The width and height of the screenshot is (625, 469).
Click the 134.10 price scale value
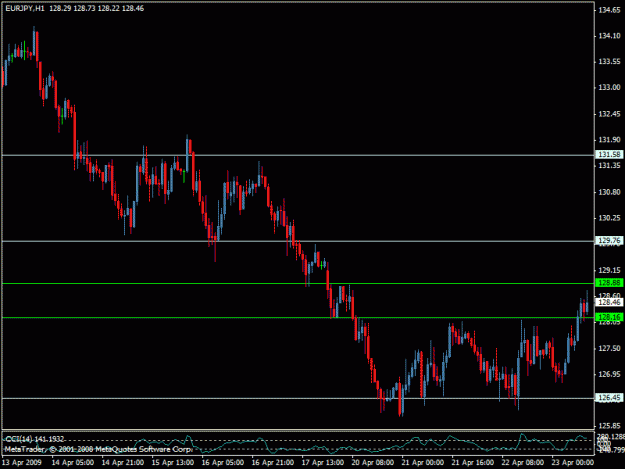coord(609,36)
